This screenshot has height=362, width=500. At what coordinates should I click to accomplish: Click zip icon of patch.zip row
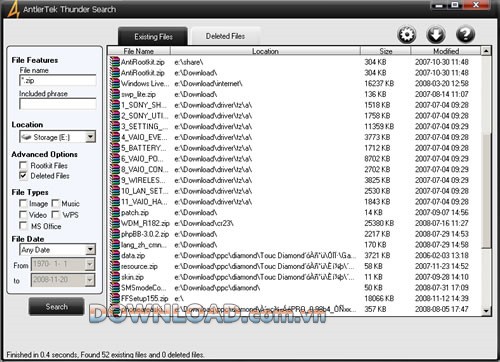click(x=115, y=212)
